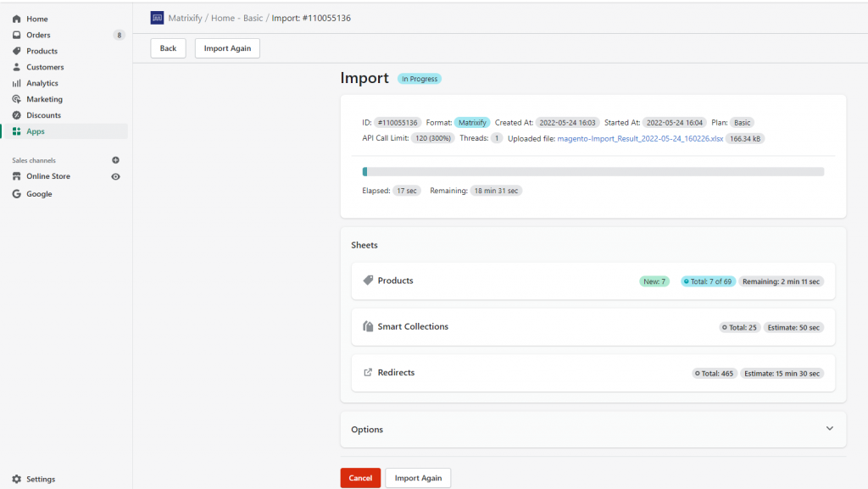This screenshot has width=868, height=489.
Task: Click the import progress bar
Action: 593,171
